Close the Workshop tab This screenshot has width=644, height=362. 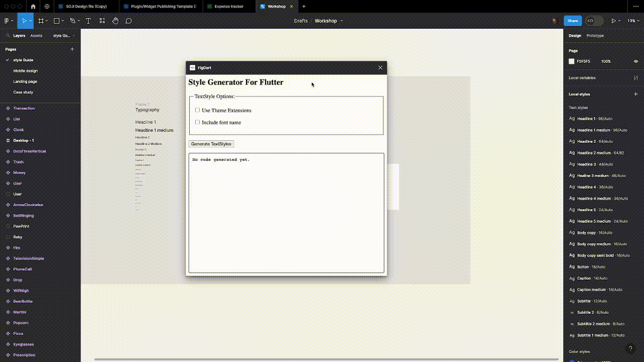point(291,7)
